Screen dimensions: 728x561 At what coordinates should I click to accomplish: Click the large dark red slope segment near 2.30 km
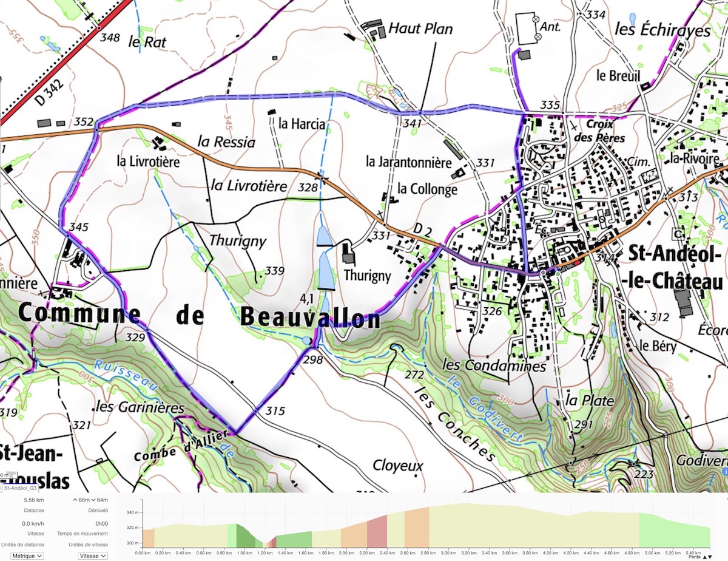click(x=377, y=531)
